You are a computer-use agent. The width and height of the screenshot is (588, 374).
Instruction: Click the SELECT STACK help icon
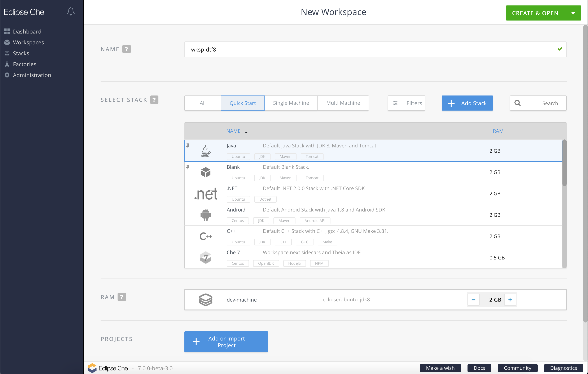pyautogui.click(x=154, y=99)
